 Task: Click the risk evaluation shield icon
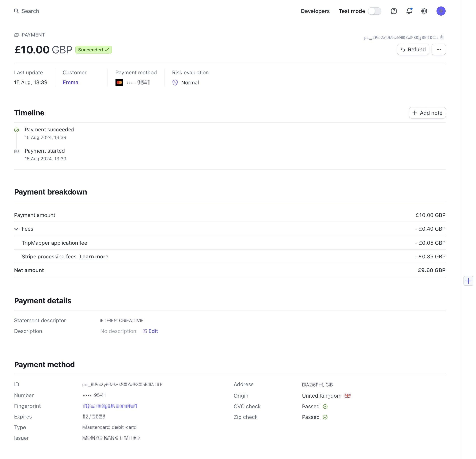175,83
